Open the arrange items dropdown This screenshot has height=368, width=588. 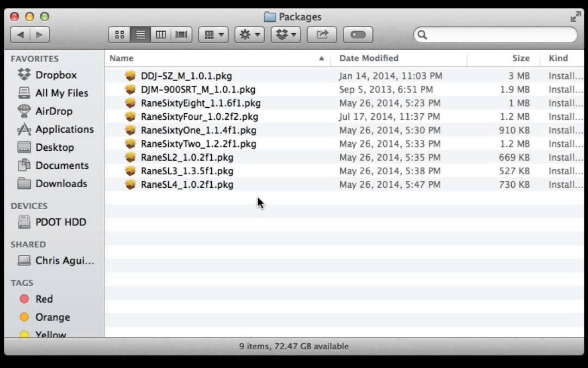point(213,35)
